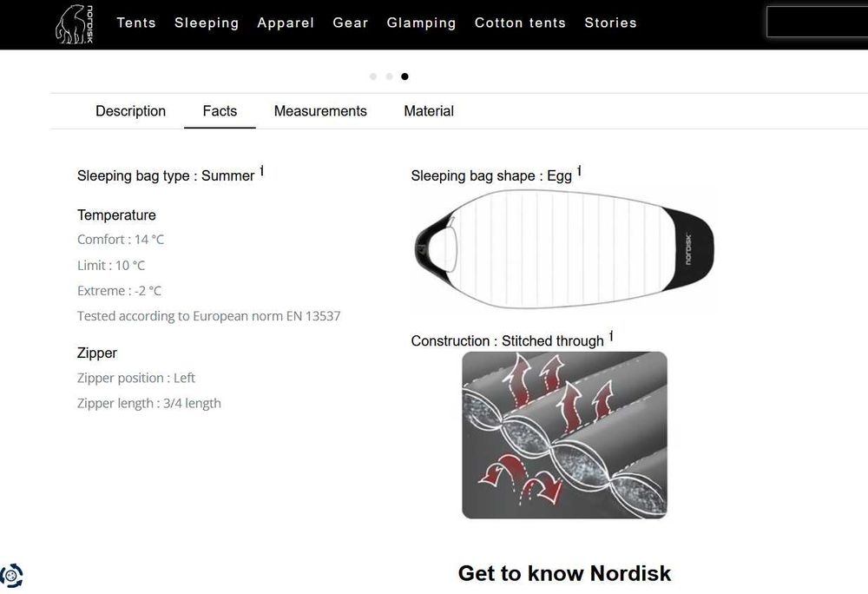Open the Apparel menu
This screenshot has width=868, height=594.
point(286,23)
